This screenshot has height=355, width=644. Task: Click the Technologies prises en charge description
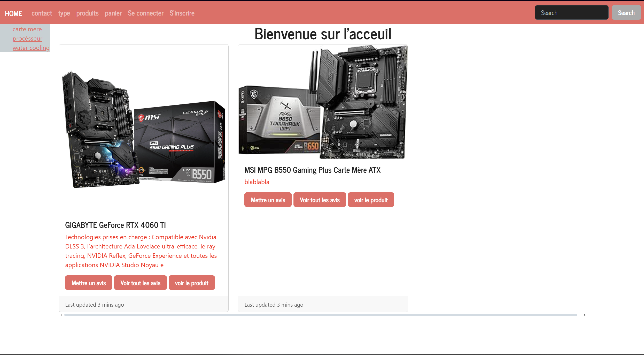[x=141, y=251]
